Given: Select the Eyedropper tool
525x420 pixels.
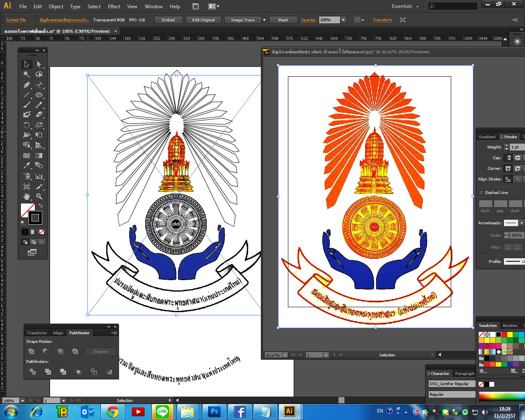Looking at the screenshot, I should tap(27, 165).
